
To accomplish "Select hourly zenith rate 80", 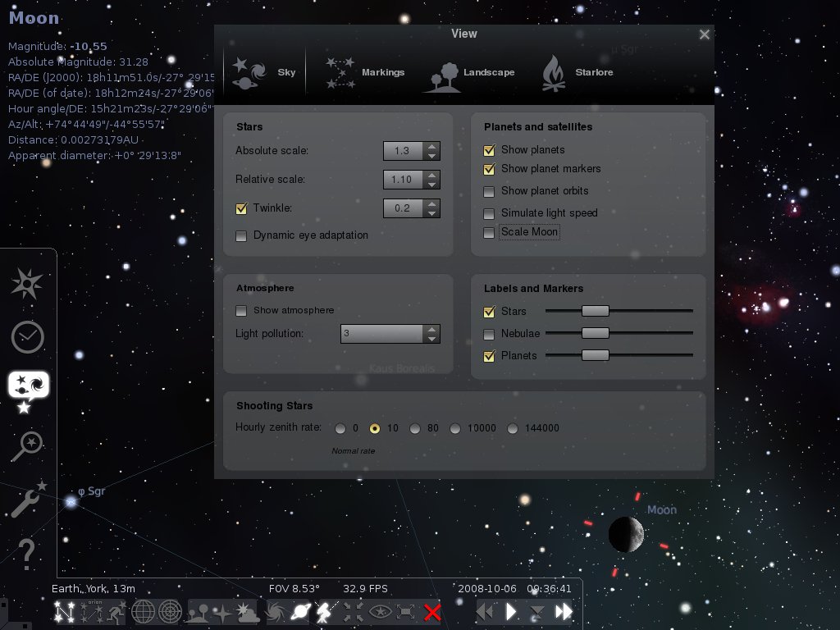I will (415, 428).
